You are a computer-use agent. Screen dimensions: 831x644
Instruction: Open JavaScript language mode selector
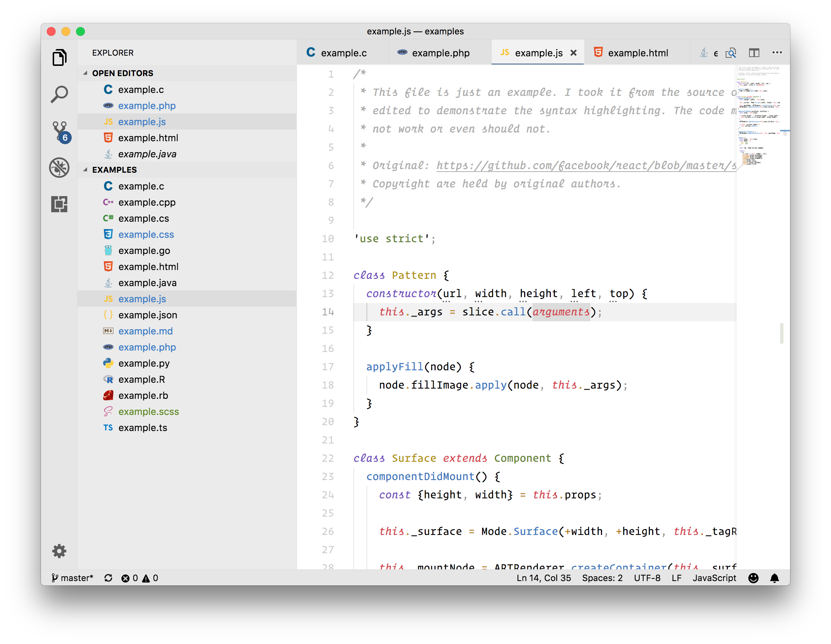point(714,578)
